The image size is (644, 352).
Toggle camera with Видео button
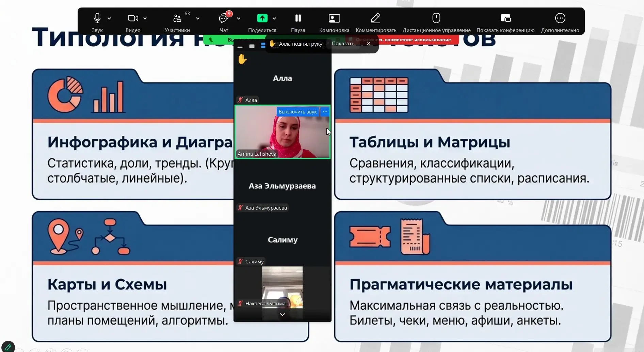(132, 18)
